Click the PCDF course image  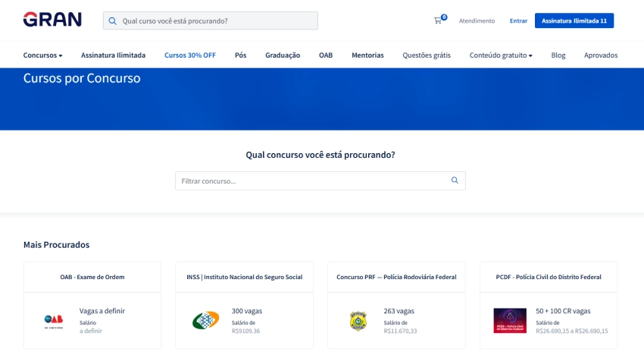point(510,321)
